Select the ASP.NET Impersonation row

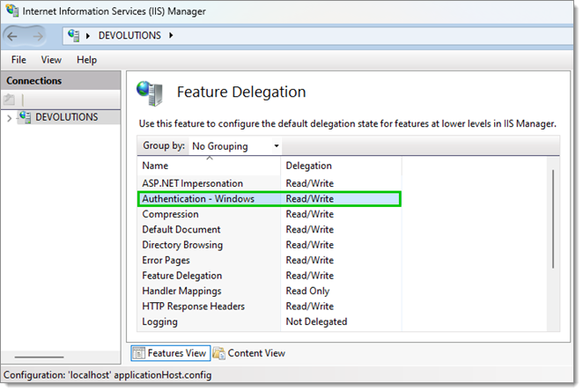(269, 183)
